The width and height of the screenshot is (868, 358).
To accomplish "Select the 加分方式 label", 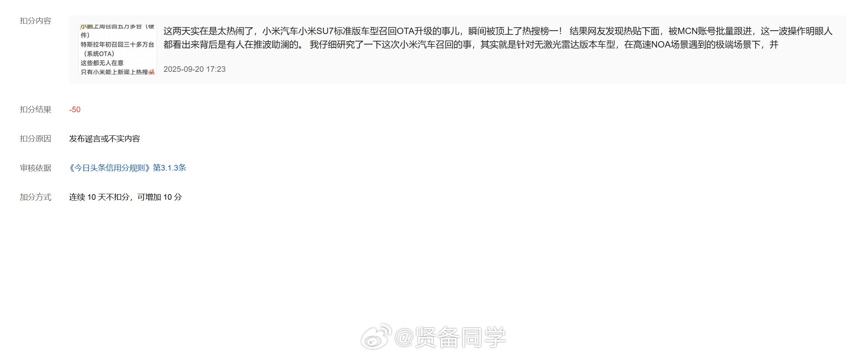I will click(36, 197).
